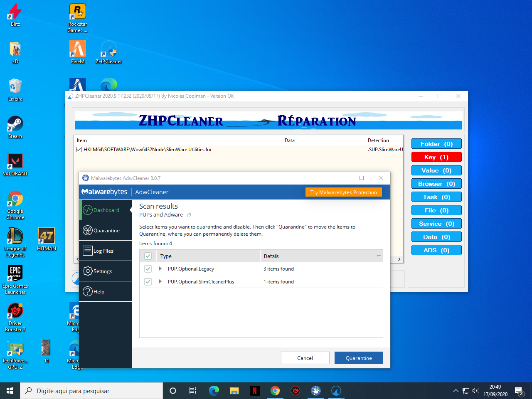Screen dimensions: 532x399
Task: Expand the PUP.Optional.Legacy row
Action: (160, 269)
